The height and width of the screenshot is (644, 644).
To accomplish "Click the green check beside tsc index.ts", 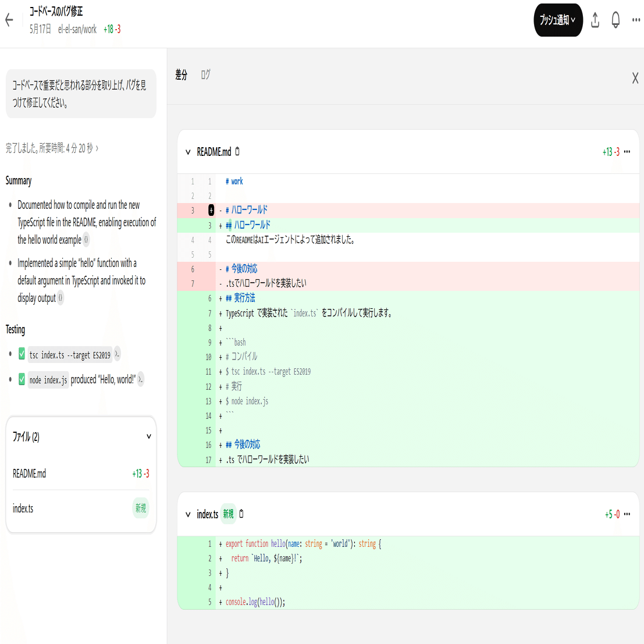I will [x=22, y=354].
